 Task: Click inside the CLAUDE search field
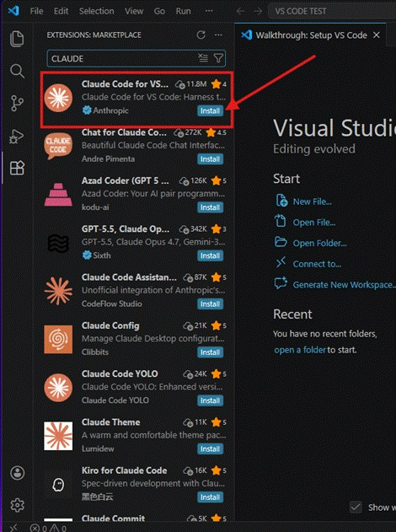(x=124, y=58)
